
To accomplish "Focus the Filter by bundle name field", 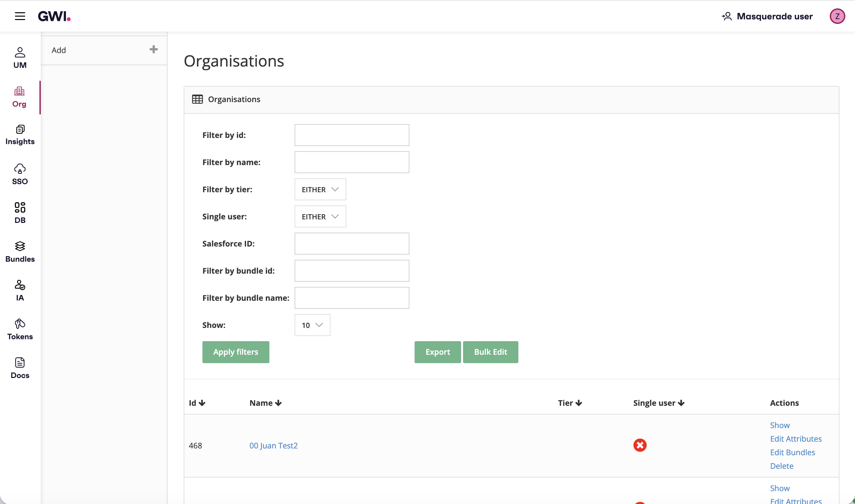I will 352,298.
